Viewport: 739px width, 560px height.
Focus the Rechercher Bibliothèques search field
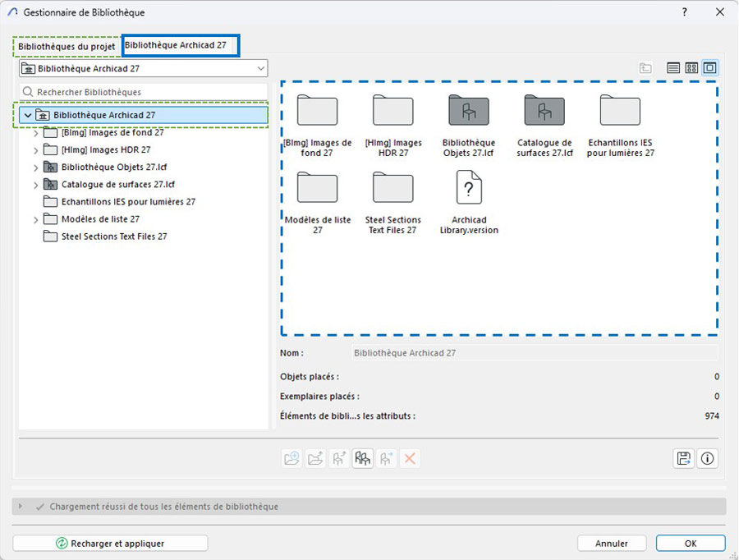(143, 92)
